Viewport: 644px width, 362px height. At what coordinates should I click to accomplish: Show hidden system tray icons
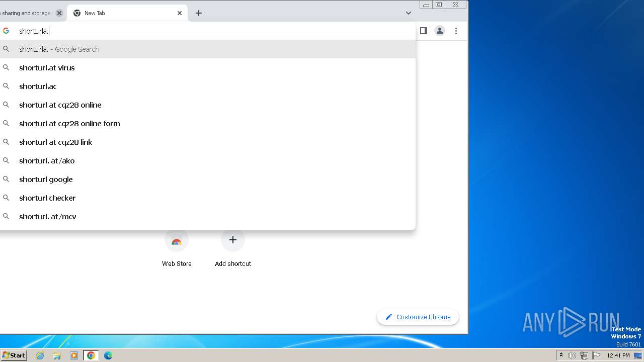(561, 355)
